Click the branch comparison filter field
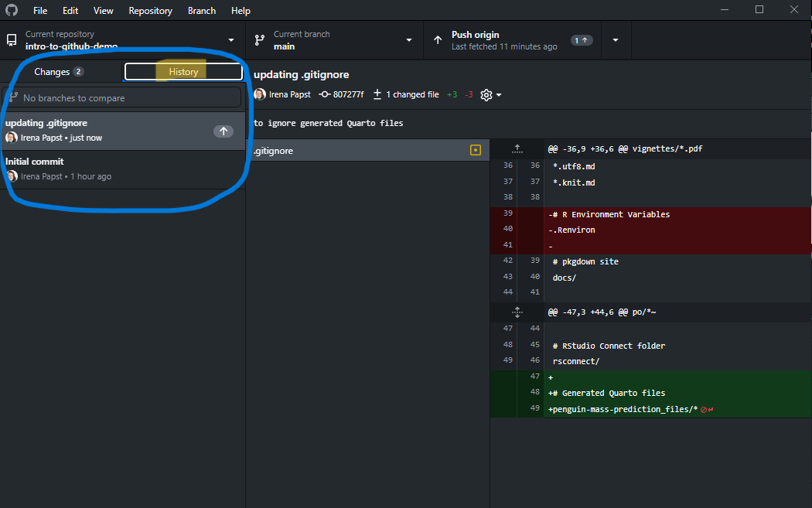This screenshot has width=812, height=508. point(122,98)
